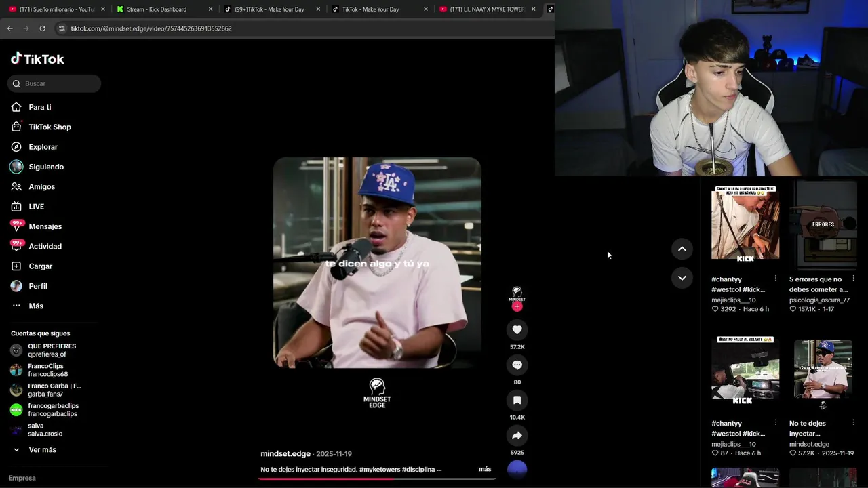Open the ERRORES video thumbnail

(x=823, y=224)
